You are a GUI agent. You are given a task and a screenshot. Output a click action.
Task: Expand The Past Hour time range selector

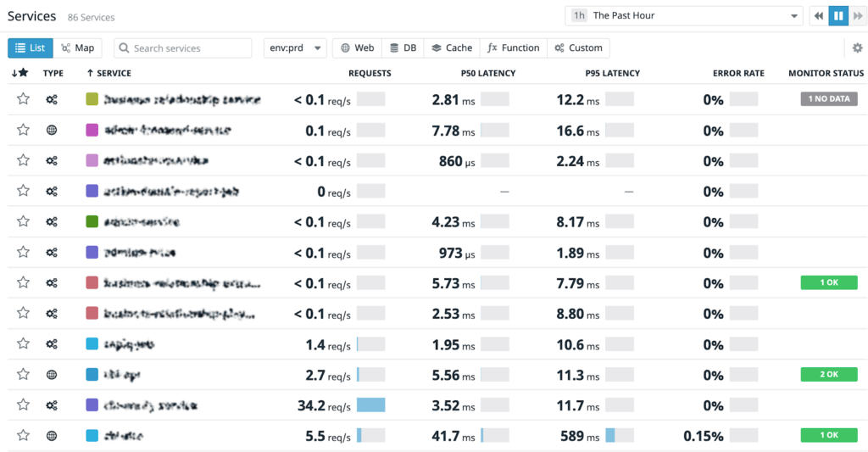(x=684, y=16)
